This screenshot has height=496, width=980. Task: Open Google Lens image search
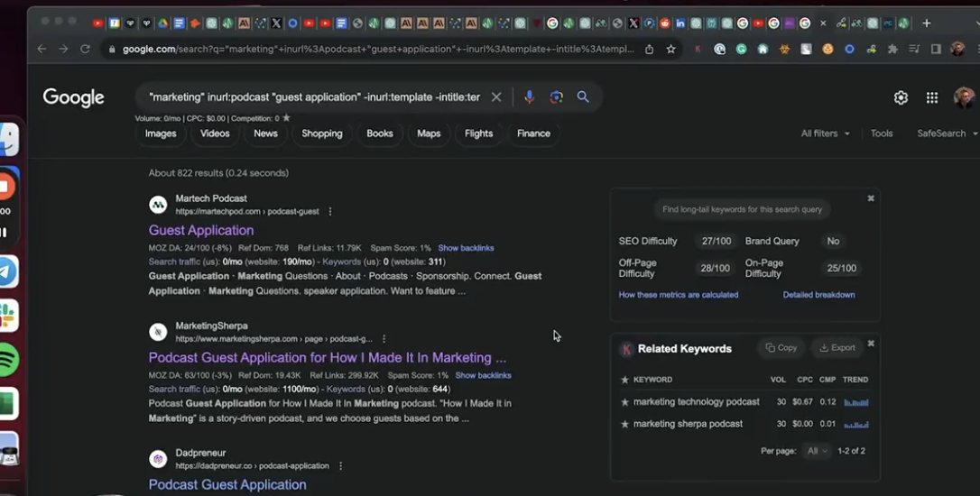click(x=556, y=96)
